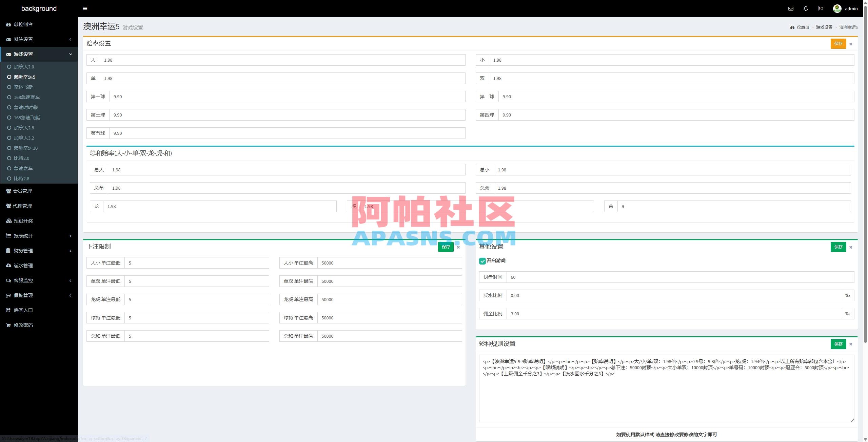Expand the 财务管理 sidebar menu
This screenshot has height=442, width=868.
[23, 251]
